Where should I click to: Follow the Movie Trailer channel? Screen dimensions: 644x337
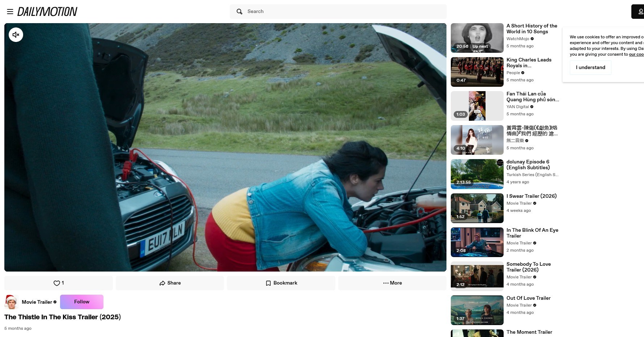pos(81,302)
